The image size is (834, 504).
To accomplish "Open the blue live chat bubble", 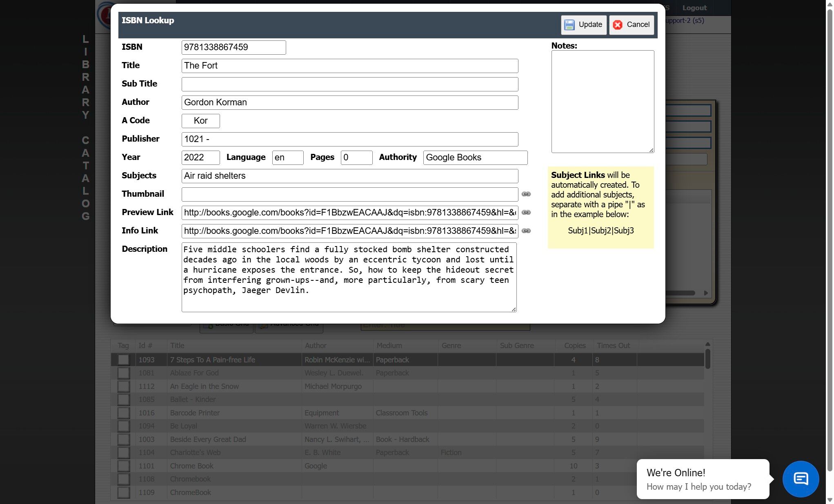I will (x=800, y=479).
